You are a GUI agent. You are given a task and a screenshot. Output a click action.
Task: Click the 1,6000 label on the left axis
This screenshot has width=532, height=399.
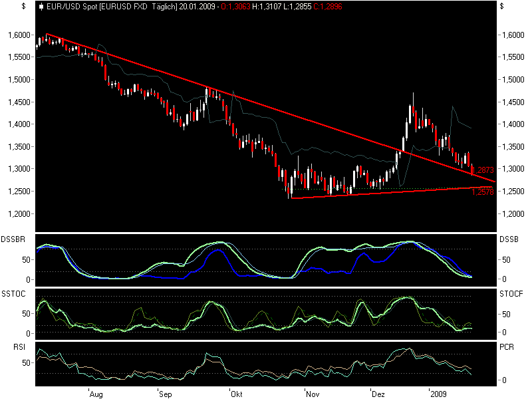19,35
